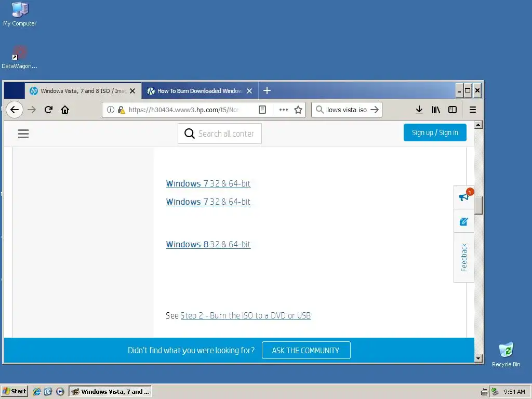The image size is (532, 399).
Task: Click the Sign up / Sign in button
Action: click(435, 132)
